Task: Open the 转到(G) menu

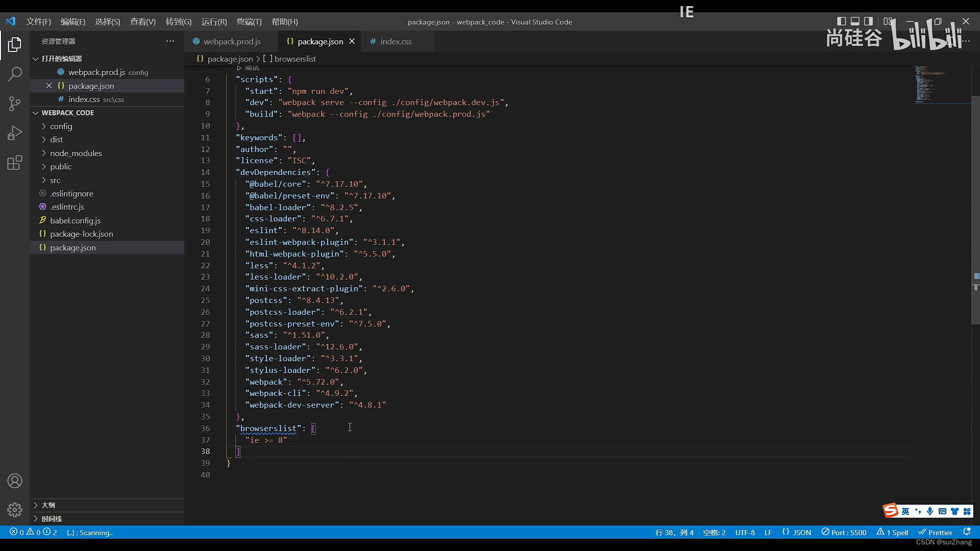Action: pos(179,21)
